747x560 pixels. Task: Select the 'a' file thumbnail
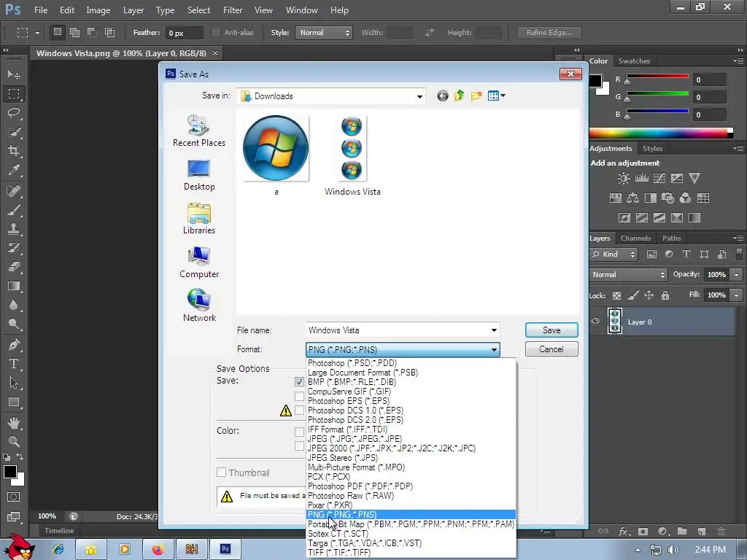(276, 149)
